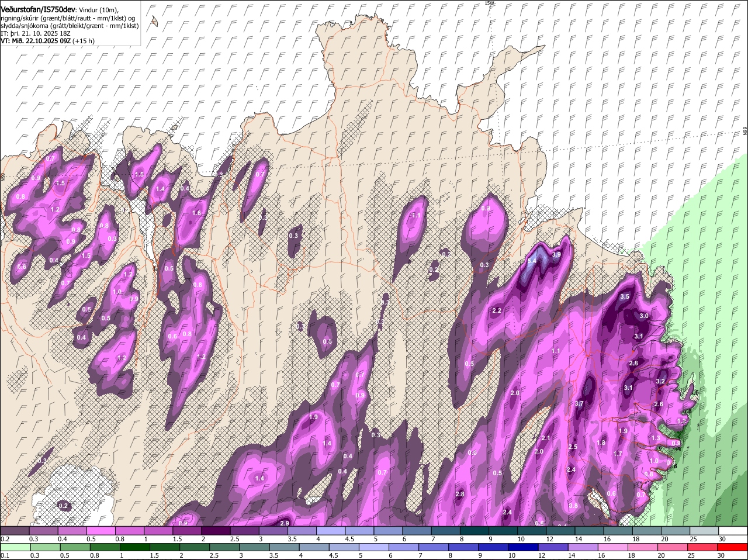Click the pale green 0.1 rain legend swatch

pos(15,547)
